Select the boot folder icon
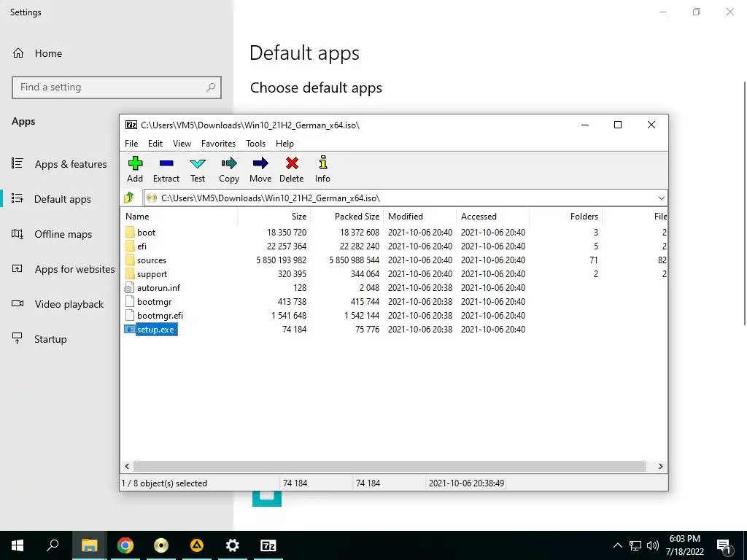747x560 pixels. point(130,233)
